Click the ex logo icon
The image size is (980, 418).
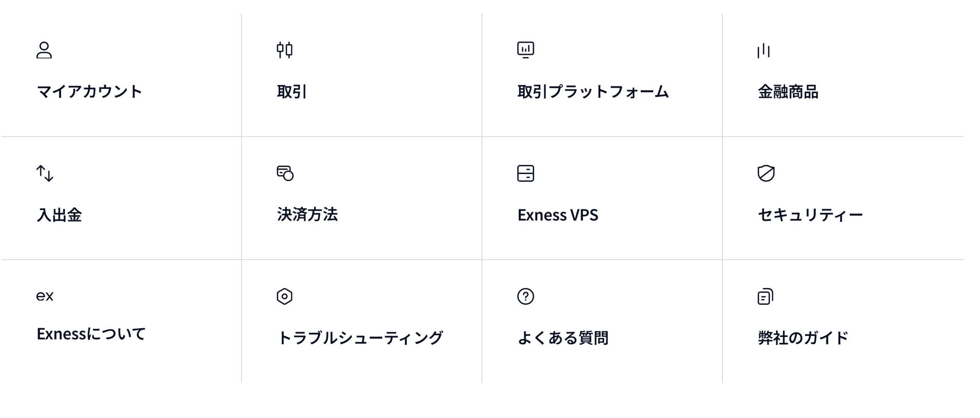45,296
